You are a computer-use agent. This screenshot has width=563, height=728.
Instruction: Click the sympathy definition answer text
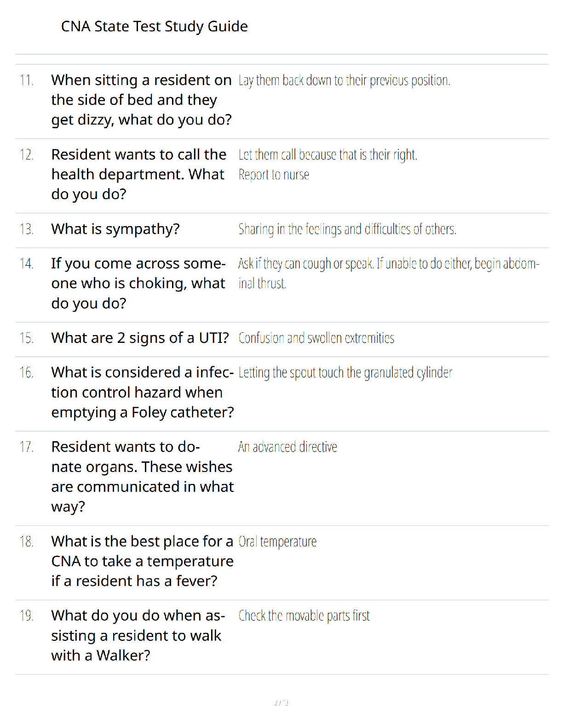[x=347, y=229]
